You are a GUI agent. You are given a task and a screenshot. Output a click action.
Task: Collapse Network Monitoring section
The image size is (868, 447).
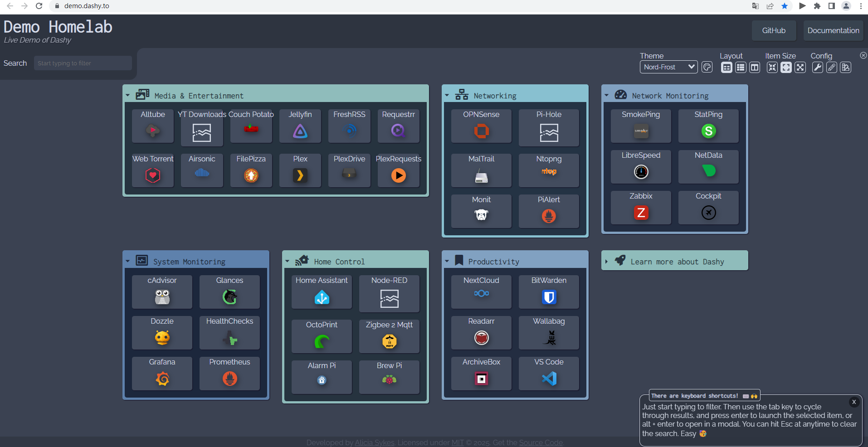(x=607, y=96)
